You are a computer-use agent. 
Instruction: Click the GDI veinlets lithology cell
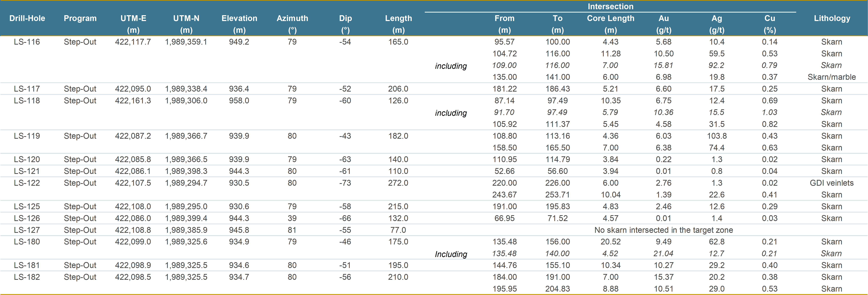[x=831, y=183]
